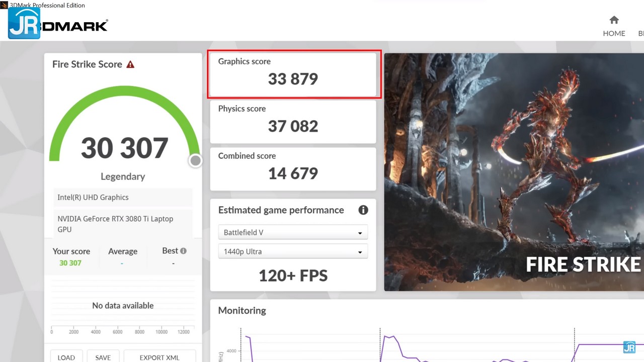This screenshot has height=362, width=644.
Task: Select the Graphics score card
Action: coord(293,74)
